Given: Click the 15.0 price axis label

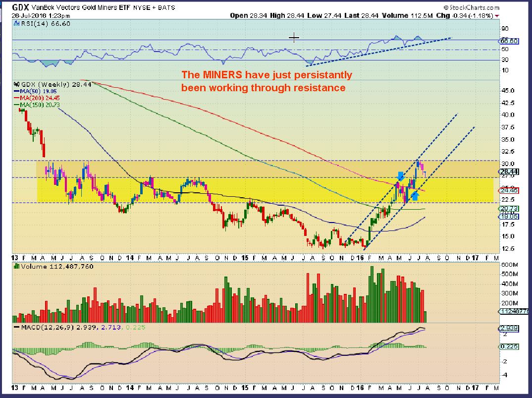Looking at the screenshot, I should point(508,236).
